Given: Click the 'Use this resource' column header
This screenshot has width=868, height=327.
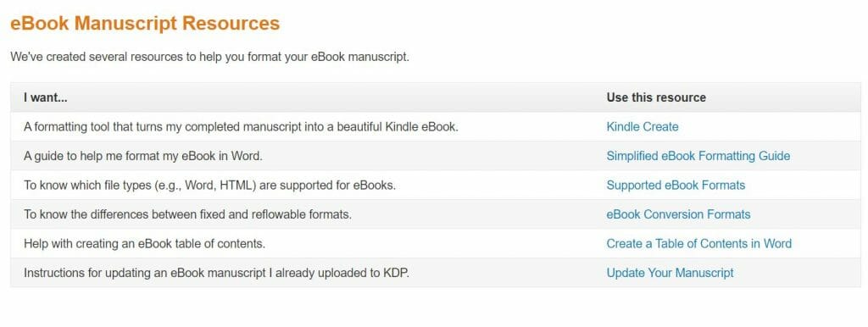Looking at the screenshot, I should (656, 97).
